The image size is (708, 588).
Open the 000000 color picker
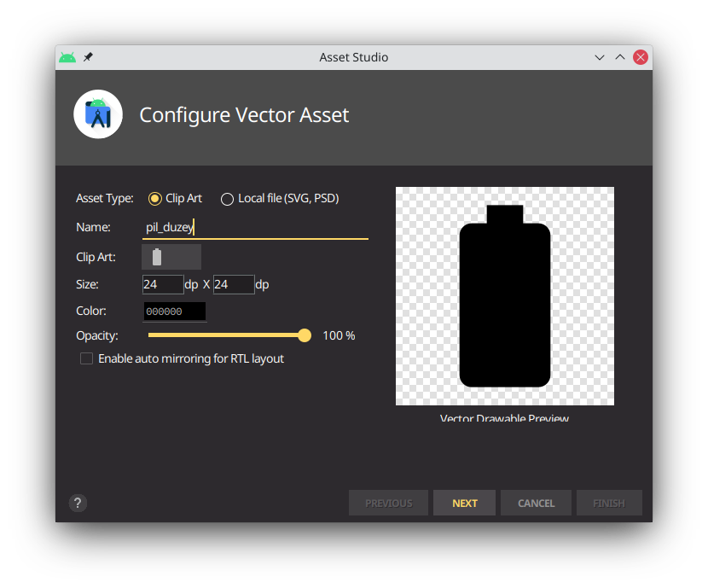click(x=175, y=311)
